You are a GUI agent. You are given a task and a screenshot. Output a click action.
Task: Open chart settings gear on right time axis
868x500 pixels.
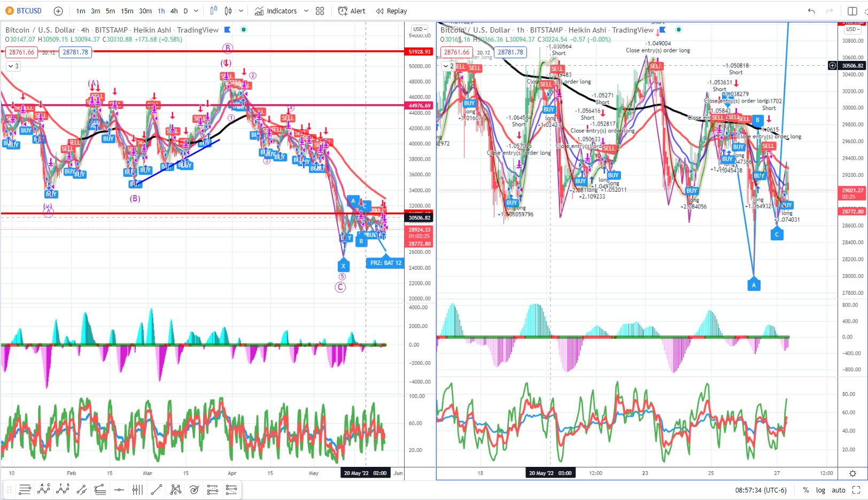(x=852, y=473)
